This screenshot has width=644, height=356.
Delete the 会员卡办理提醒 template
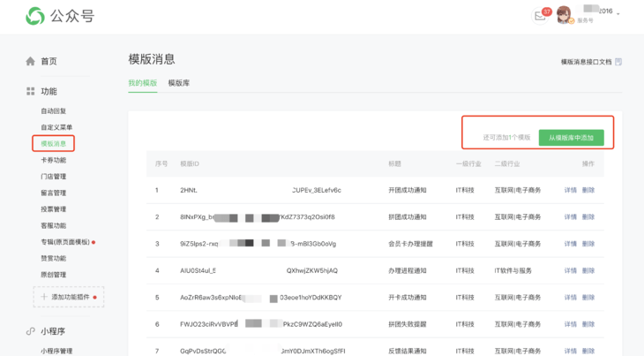point(588,244)
